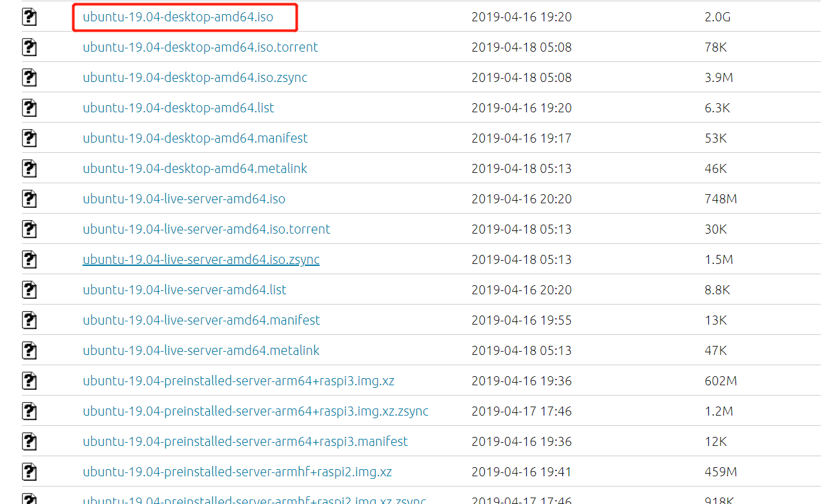This screenshot has height=504, width=822.
Task: Click the 3.9M file size
Action: [719, 77]
